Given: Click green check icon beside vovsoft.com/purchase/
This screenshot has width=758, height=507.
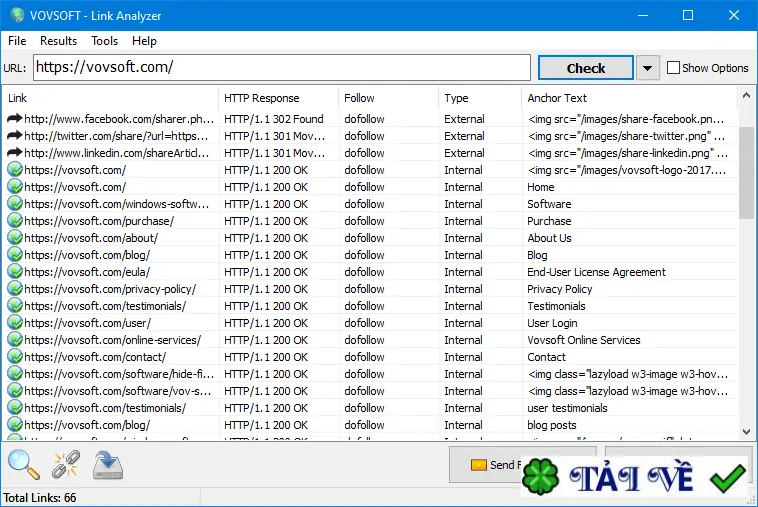Looking at the screenshot, I should 15,221.
